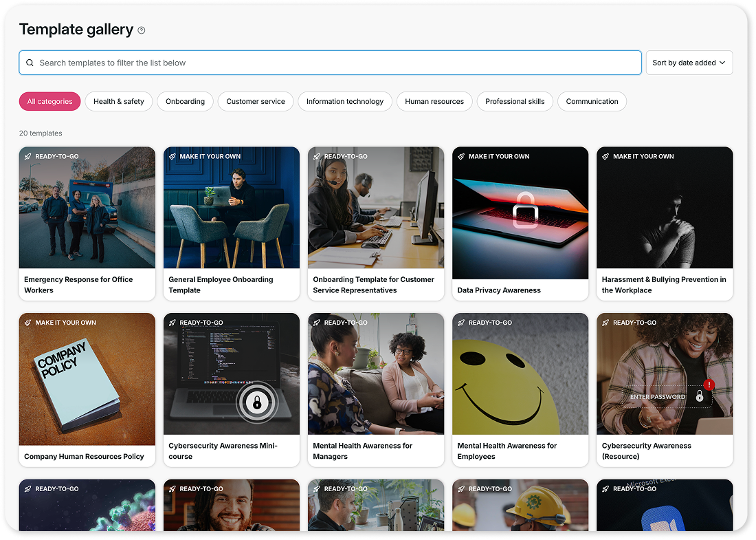The image size is (756, 540).
Task: Click the General Employee Onboarding Template title
Action: 221,285
